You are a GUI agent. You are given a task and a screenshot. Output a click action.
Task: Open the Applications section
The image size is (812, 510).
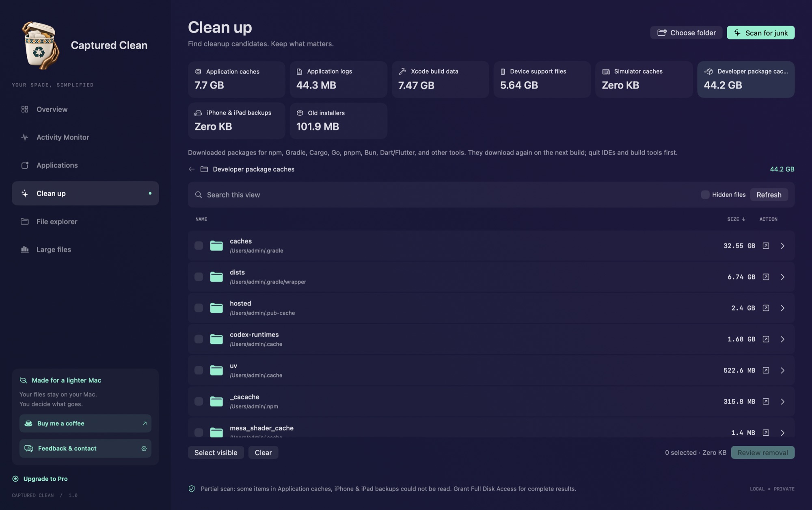coord(85,165)
